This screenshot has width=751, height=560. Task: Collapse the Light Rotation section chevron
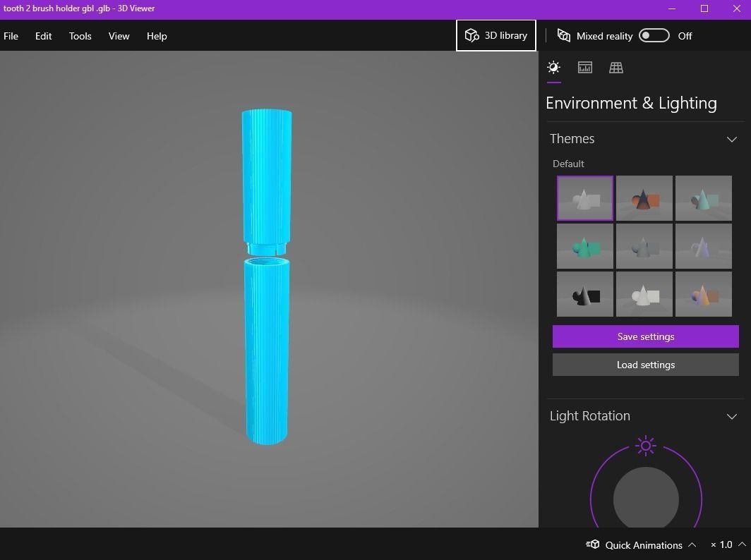[x=732, y=416]
